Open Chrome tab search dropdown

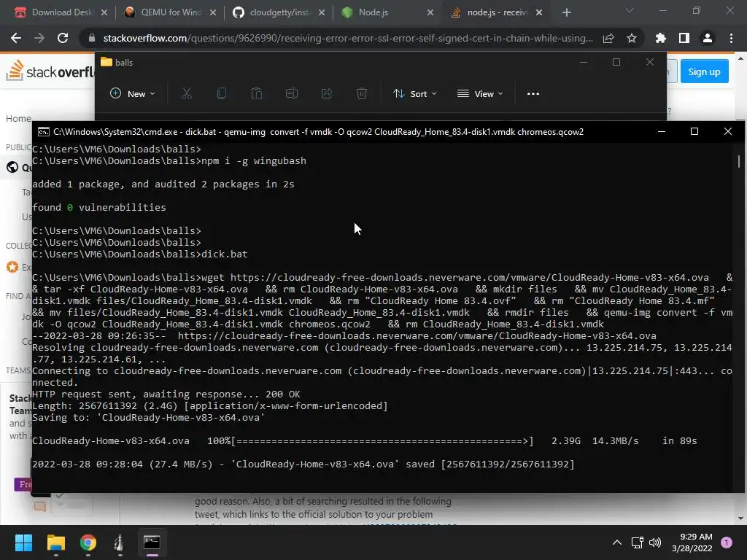tap(630, 10)
